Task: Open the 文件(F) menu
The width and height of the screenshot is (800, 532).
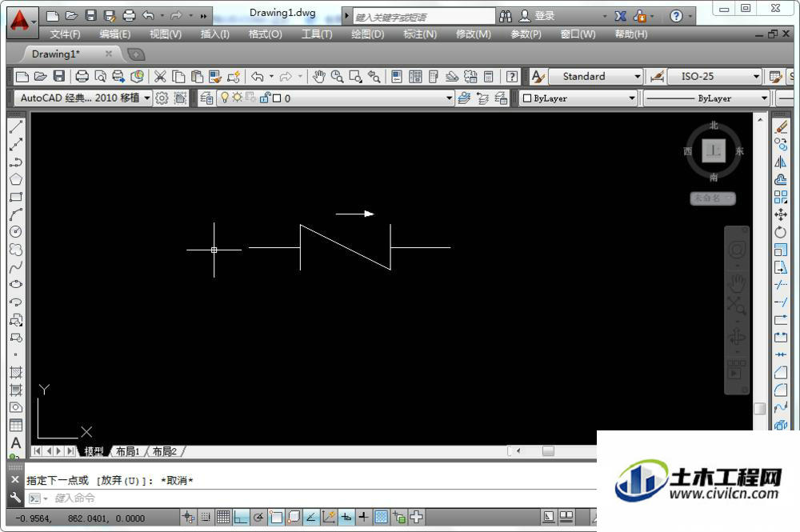Action: (65, 34)
